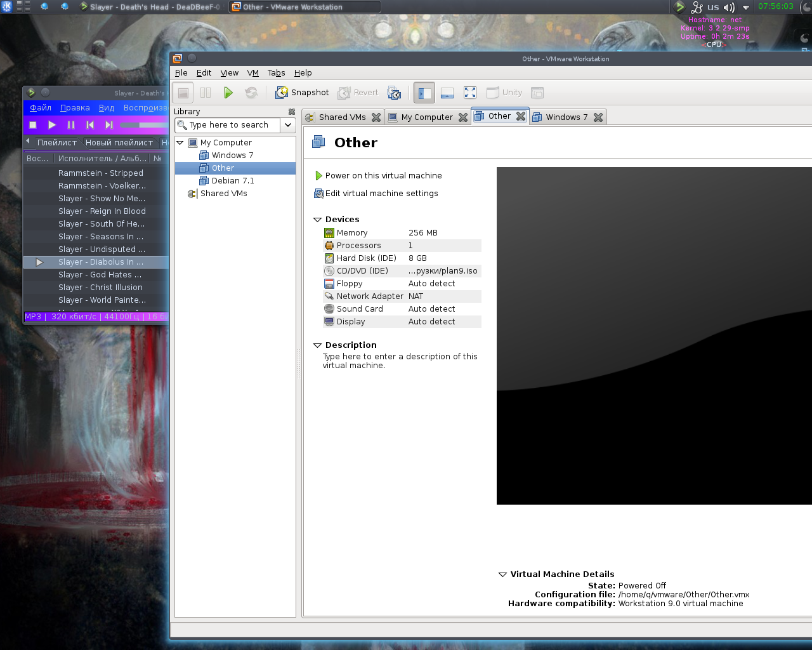The height and width of the screenshot is (650, 812).
Task: Toggle the thumbnail bar view button
Action: tap(447, 93)
